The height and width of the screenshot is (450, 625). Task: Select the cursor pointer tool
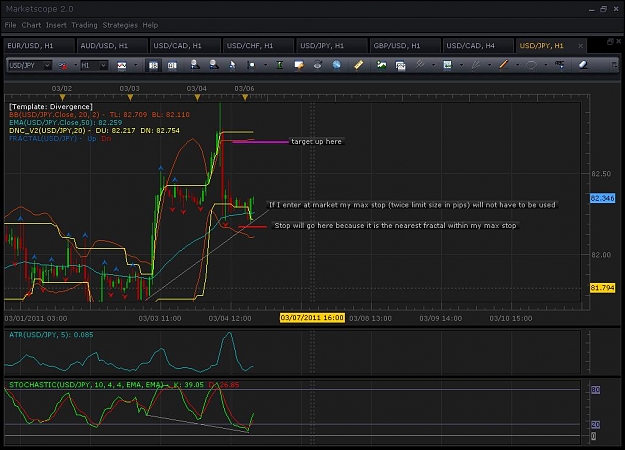point(232,65)
